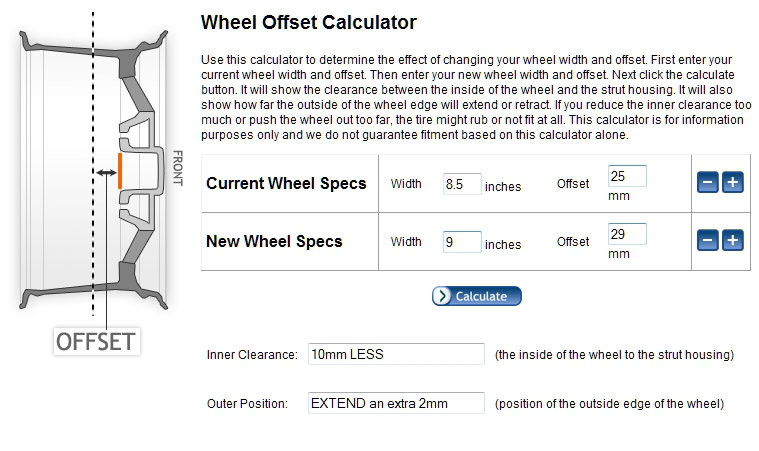Click the round arrow icon on the Calculate button
The width and height of the screenshot is (759, 451).
(442, 296)
